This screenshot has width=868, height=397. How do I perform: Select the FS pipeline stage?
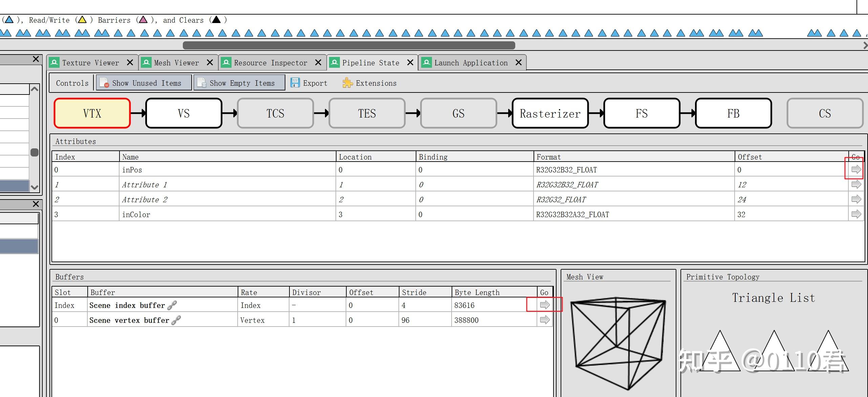pos(642,113)
